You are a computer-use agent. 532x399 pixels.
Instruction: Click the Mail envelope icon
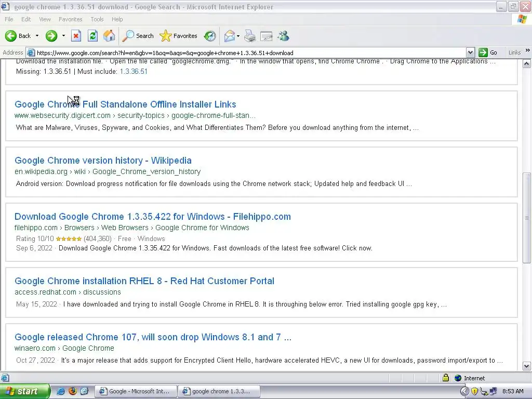click(x=229, y=36)
